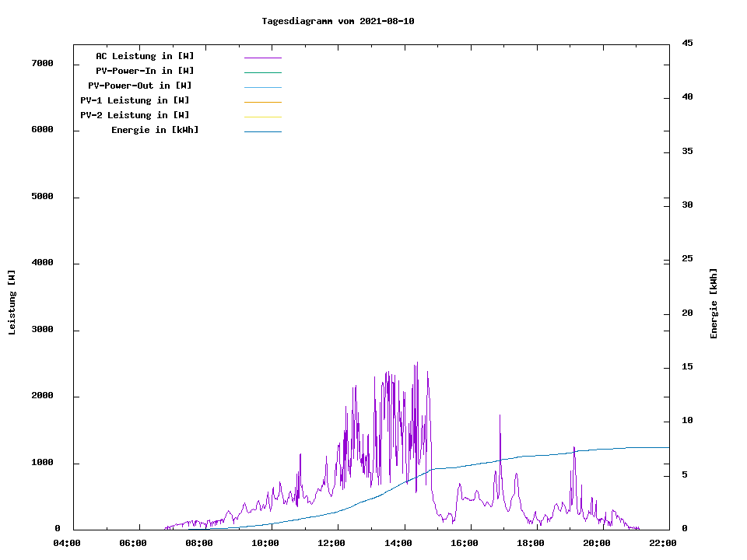747x560 pixels.
Task: Click the yellow PV-2 Leistung legend line
Action: [262, 117]
